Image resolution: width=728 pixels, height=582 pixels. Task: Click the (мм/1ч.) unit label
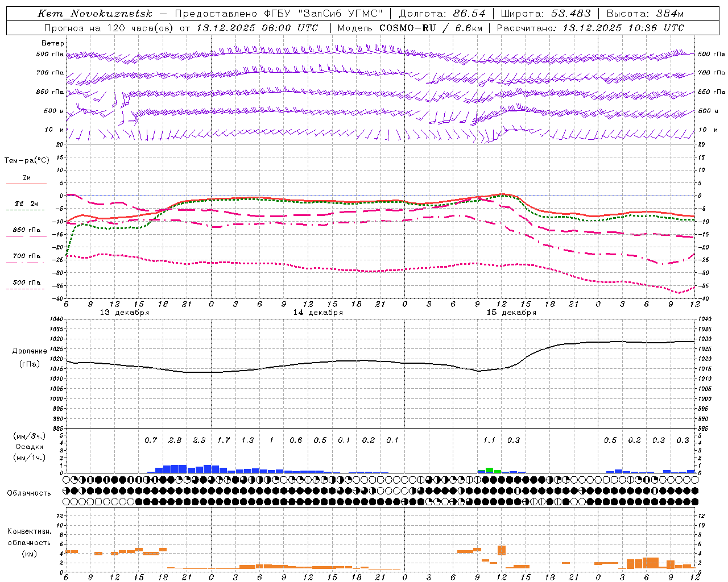click(30, 458)
